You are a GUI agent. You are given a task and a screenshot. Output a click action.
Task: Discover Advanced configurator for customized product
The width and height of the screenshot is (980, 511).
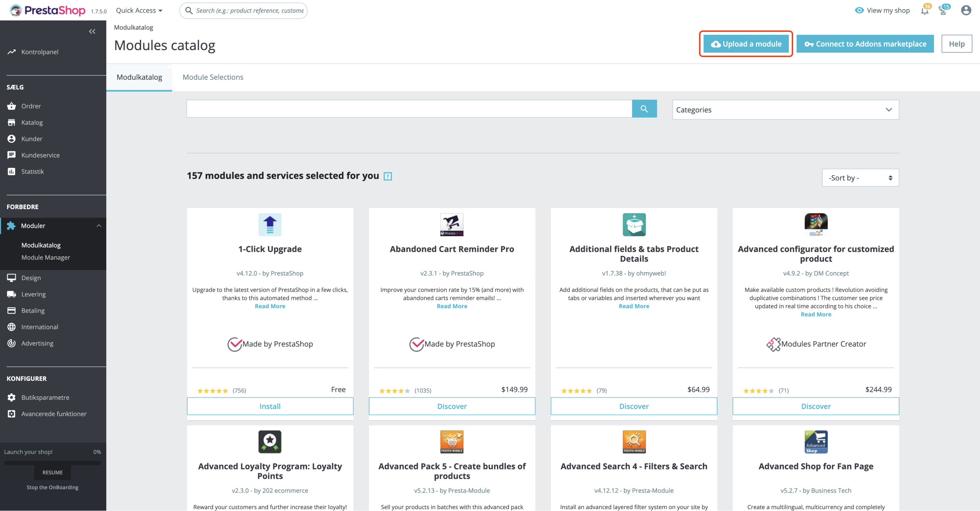tap(816, 406)
